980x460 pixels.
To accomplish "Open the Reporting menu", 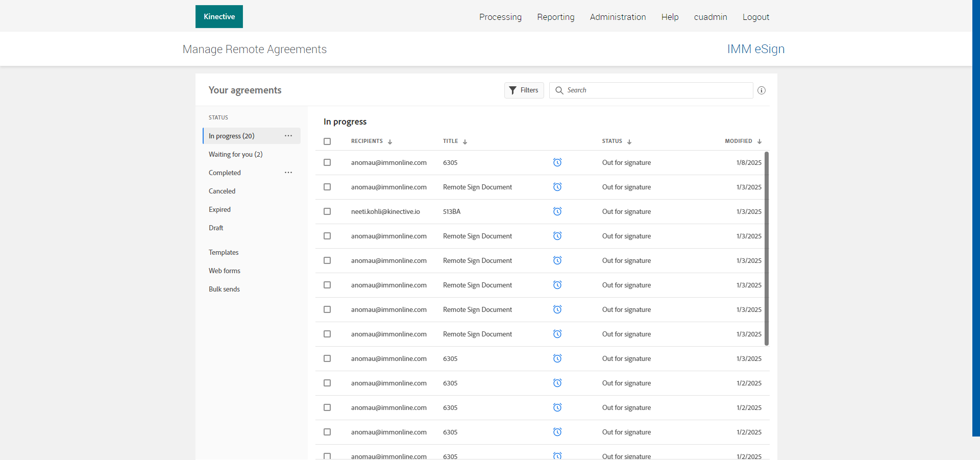I will click(x=555, y=17).
